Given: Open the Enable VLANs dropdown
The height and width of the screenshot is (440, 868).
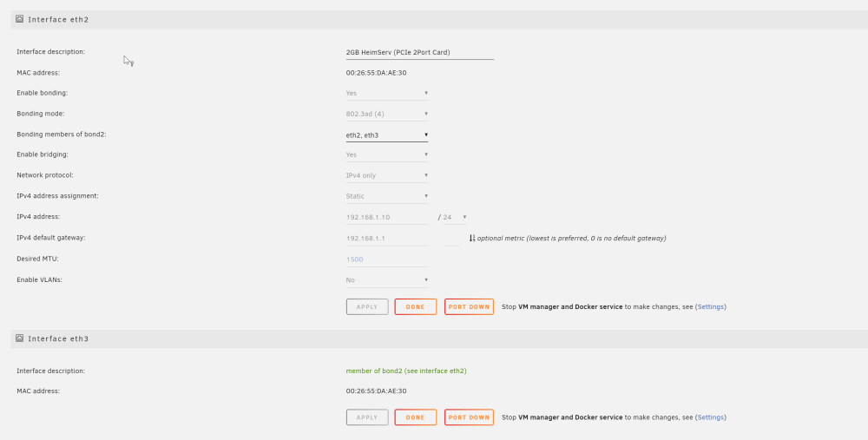Looking at the screenshot, I should tap(387, 280).
